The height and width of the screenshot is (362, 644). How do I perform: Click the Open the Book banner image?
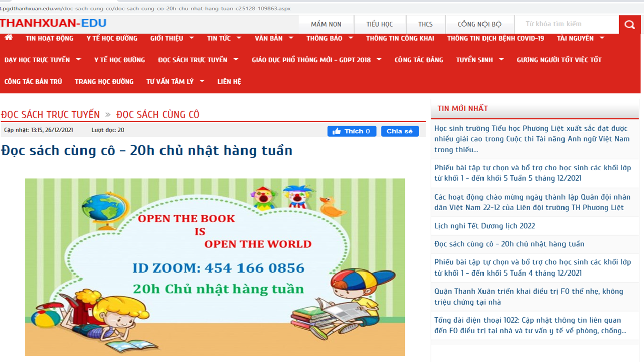[x=215, y=267]
